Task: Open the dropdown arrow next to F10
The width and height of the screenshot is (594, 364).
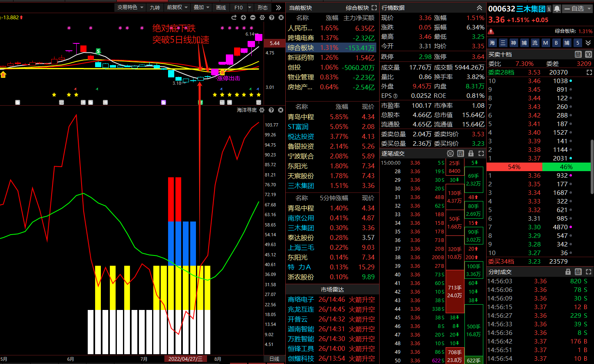Action: tap(249, 7)
